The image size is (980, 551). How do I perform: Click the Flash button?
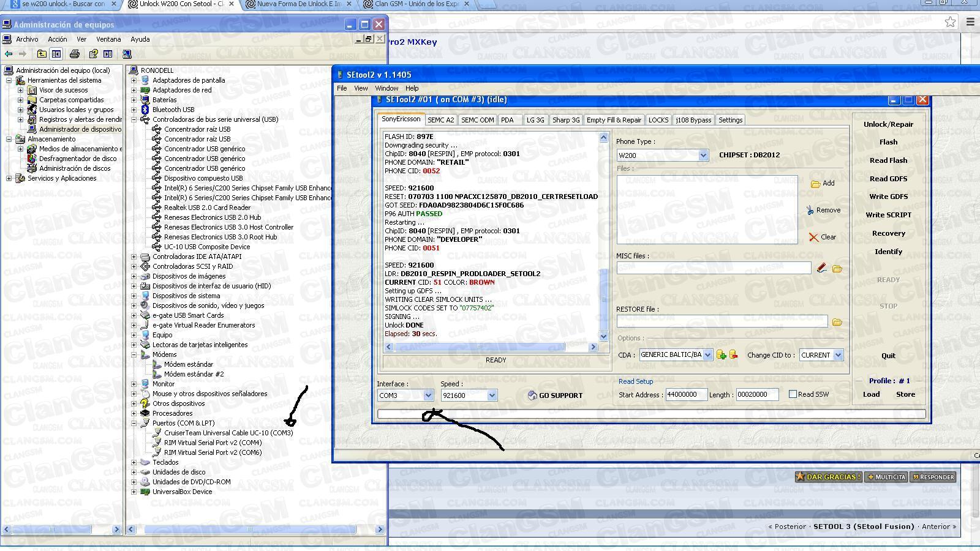point(888,142)
